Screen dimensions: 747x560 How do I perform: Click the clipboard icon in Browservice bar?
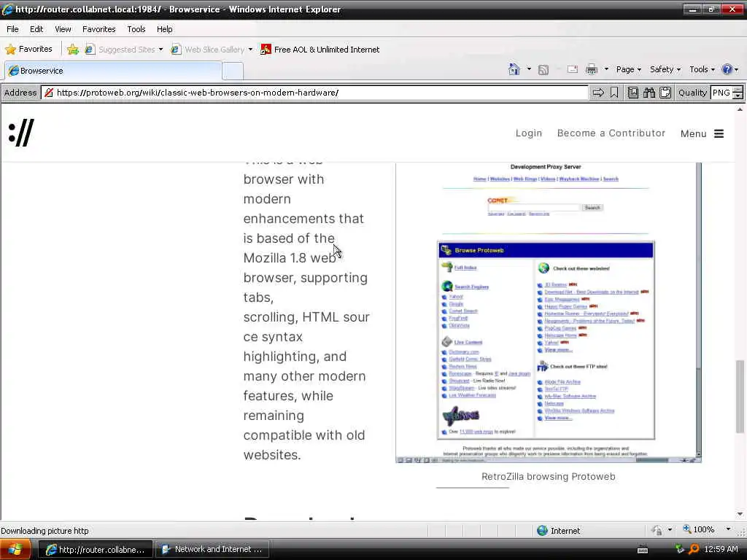click(665, 93)
